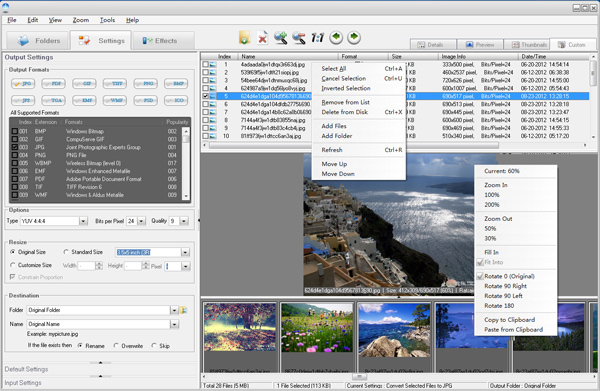This screenshot has height=391, width=600.
Task: Uncheck the 003 JPG format checkbox
Action: click(x=15, y=147)
